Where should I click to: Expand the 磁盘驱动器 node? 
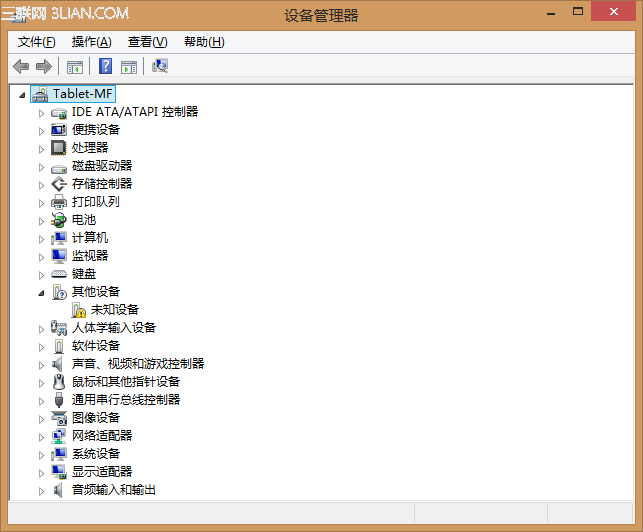pyautogui.click(x=41, y=167)
